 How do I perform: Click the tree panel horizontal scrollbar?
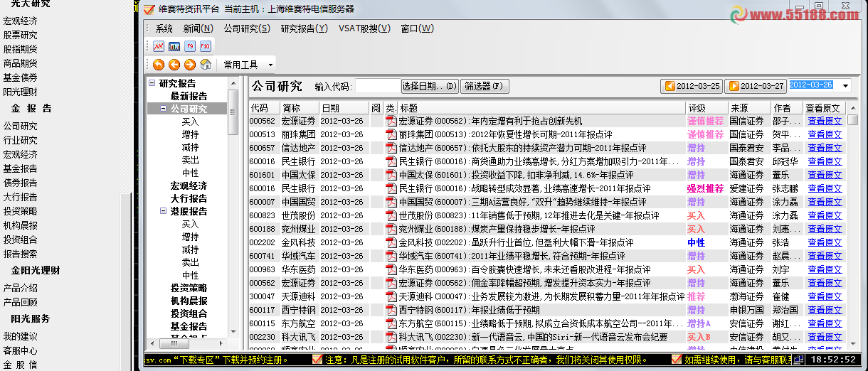[188, 344]
